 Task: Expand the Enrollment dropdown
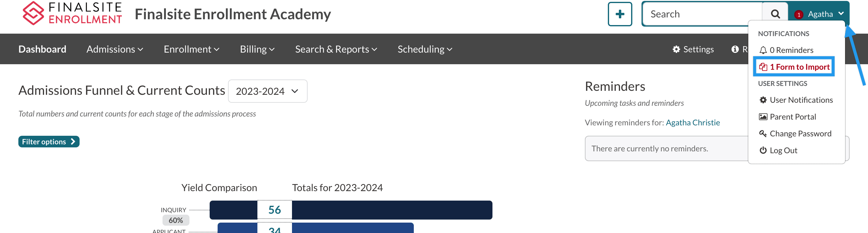coord(191,50)
